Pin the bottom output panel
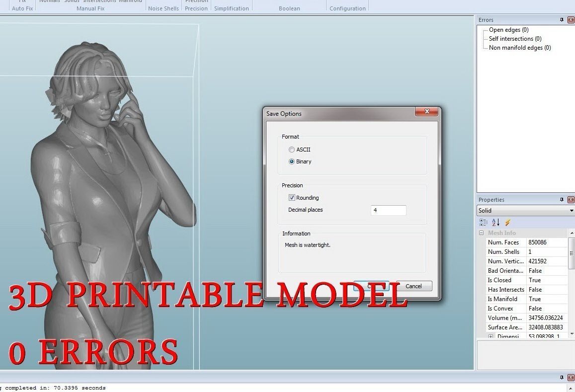575x392 pixels. (562, 377)
